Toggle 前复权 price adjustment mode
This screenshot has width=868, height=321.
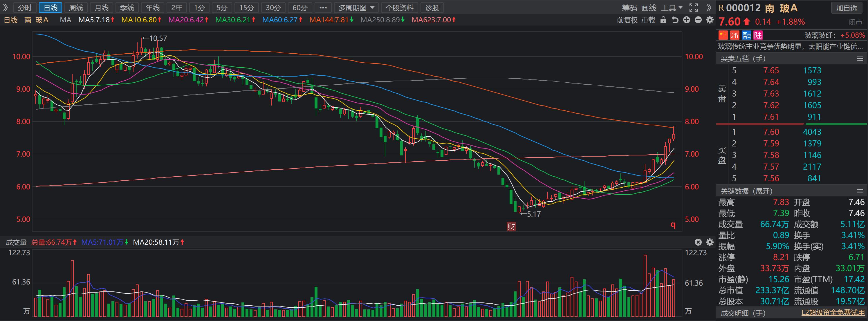click(627, 20)
